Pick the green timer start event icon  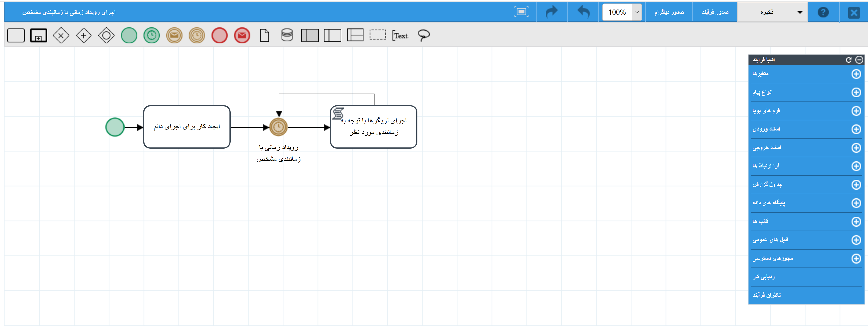point(152,35)
